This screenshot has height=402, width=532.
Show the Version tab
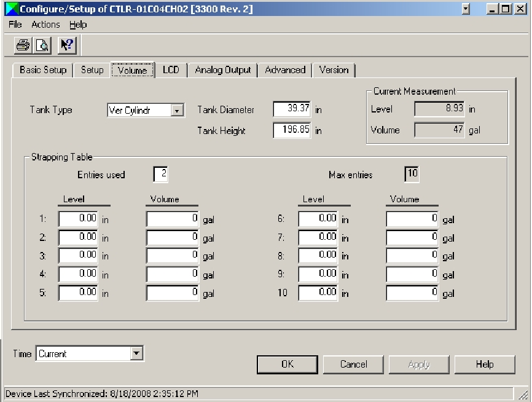[334, 70]
